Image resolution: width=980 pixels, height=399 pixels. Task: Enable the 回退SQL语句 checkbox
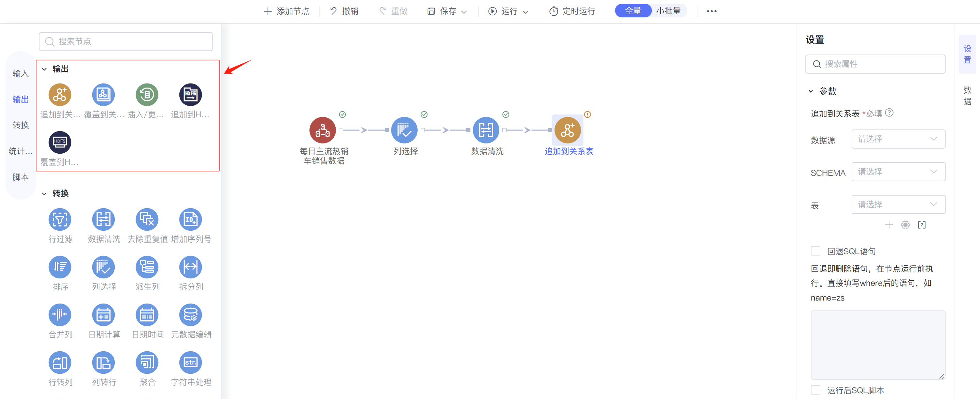(815, 250)
